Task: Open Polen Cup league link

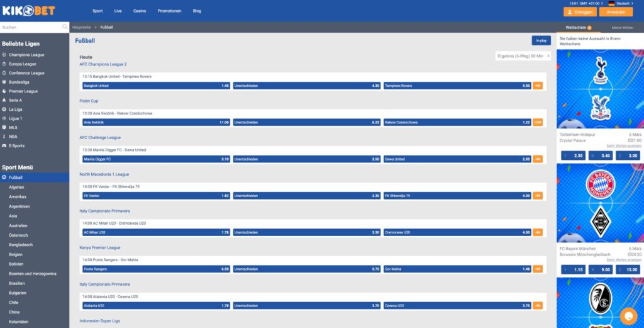Action: 89,101
